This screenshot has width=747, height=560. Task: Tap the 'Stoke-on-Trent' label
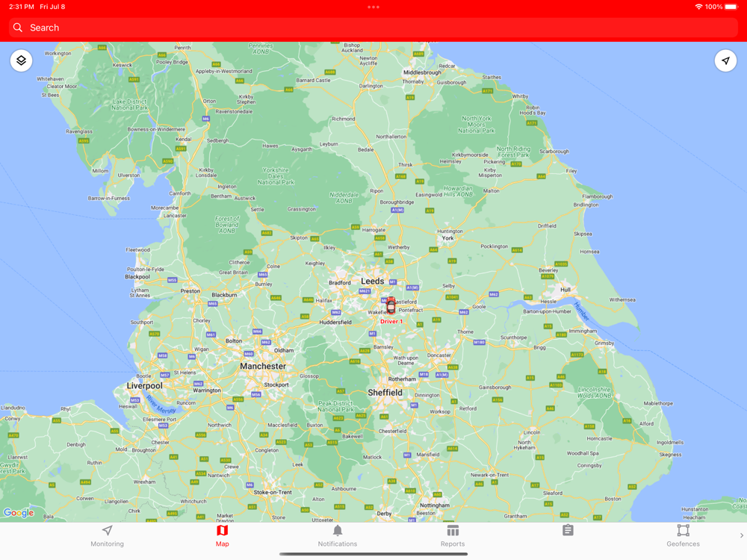tap(273, 492)
